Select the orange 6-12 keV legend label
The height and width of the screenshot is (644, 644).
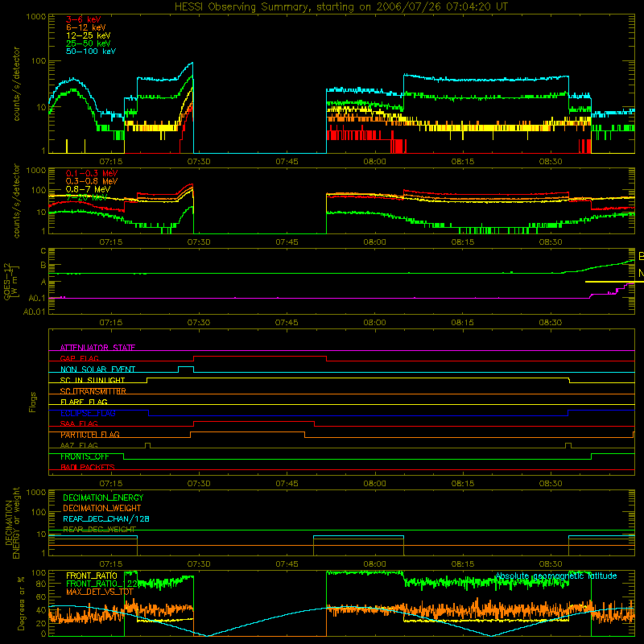pos(85,27)
